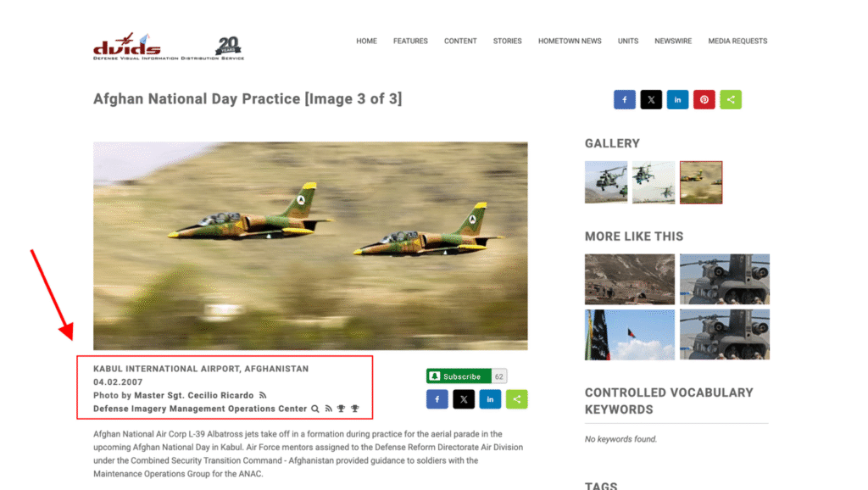Open top green share icon

tap(731, 100)
